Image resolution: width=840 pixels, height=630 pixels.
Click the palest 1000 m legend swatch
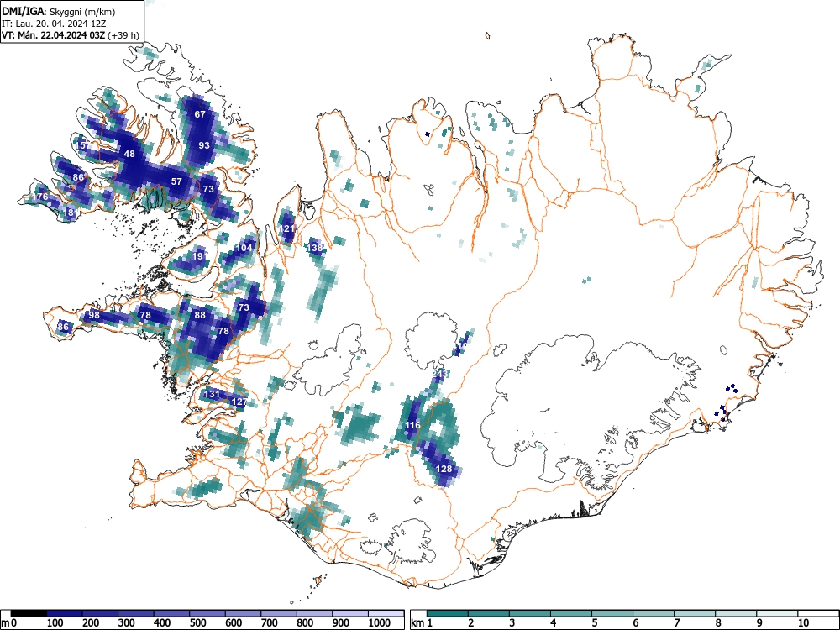[386, 613]
